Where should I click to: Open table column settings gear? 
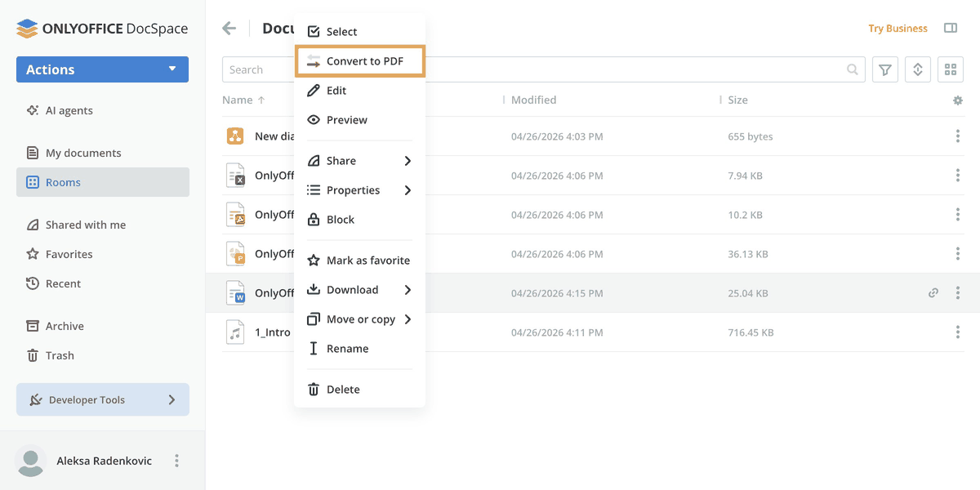pyautogui.click(x=958, y=100)
